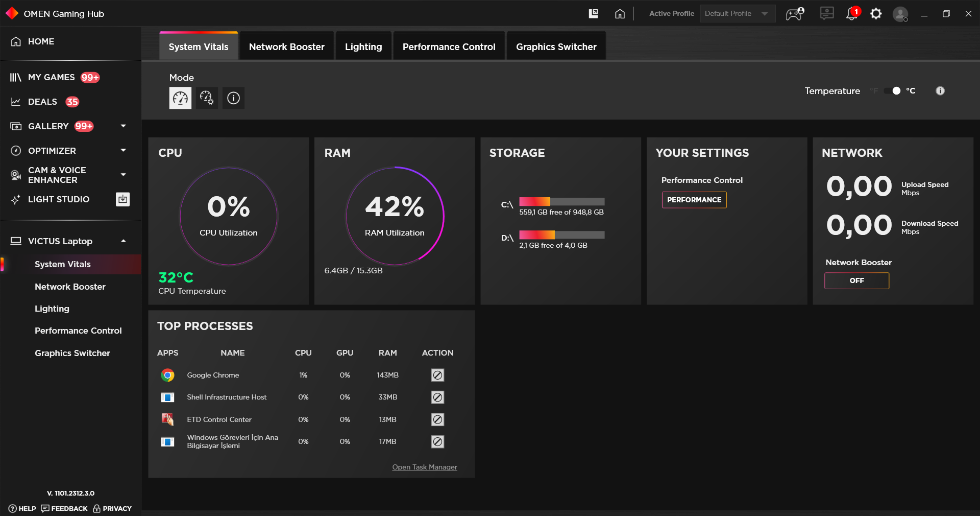Click the 6.4GB / 15.3GB RAM text

point(353,270)
